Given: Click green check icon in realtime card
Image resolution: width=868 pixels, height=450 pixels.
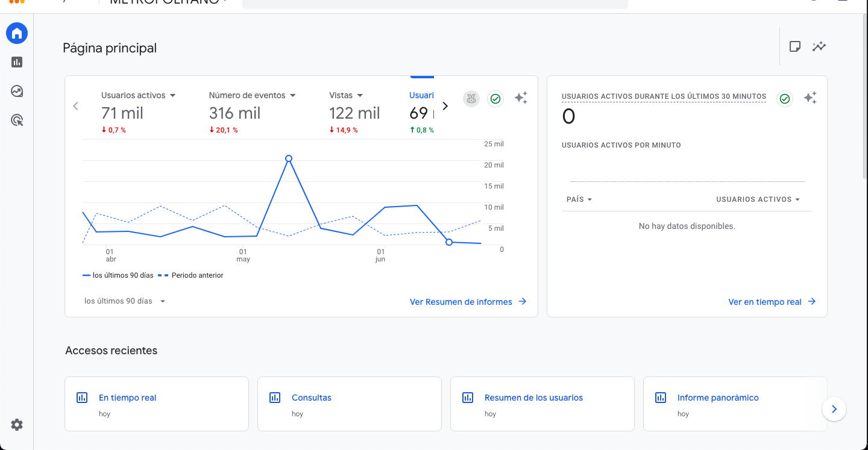Looking at the screenshot, I should 784,99.
